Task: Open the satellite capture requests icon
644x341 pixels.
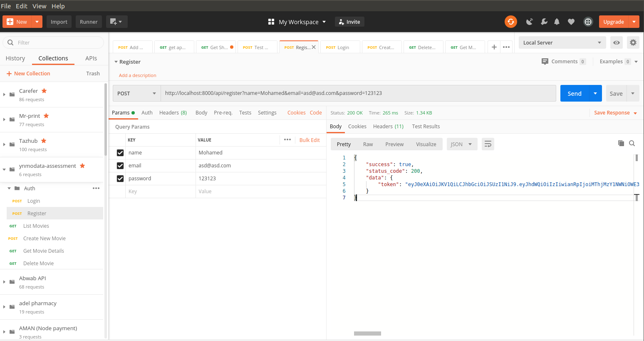Action: click(529, 22)
